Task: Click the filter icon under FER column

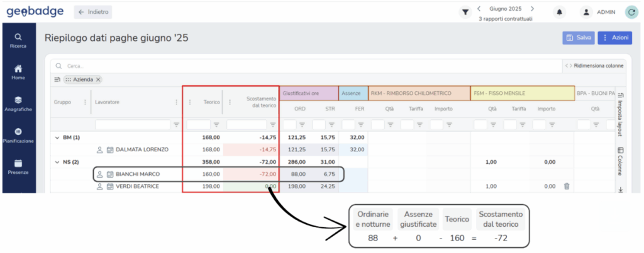Action: pyautogui.click(x=360, y=125)
